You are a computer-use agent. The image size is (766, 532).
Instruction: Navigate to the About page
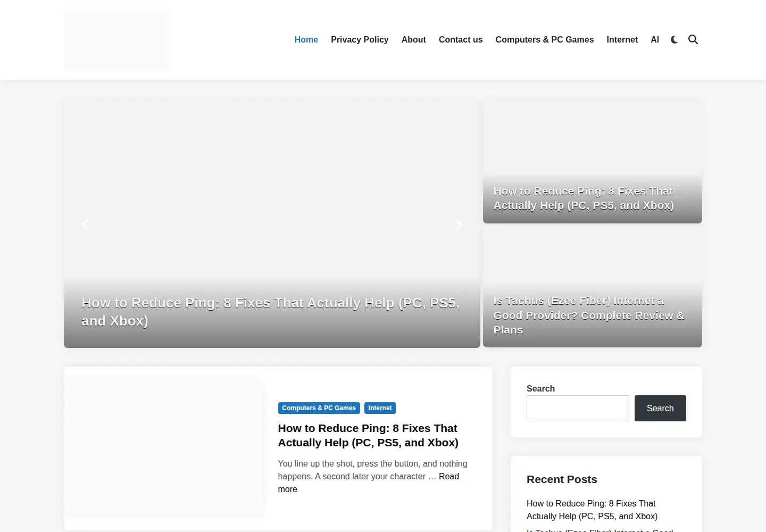point(414,39)
